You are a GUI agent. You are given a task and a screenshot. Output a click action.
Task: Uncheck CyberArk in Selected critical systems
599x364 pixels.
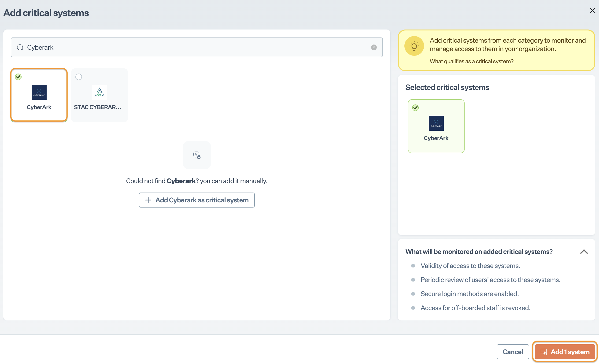pos(415,108)
